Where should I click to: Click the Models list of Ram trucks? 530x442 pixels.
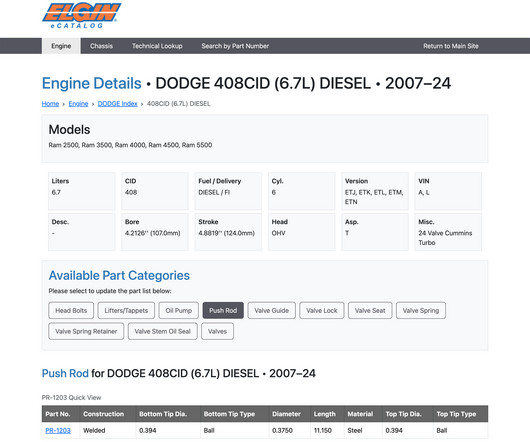(130, 145)
